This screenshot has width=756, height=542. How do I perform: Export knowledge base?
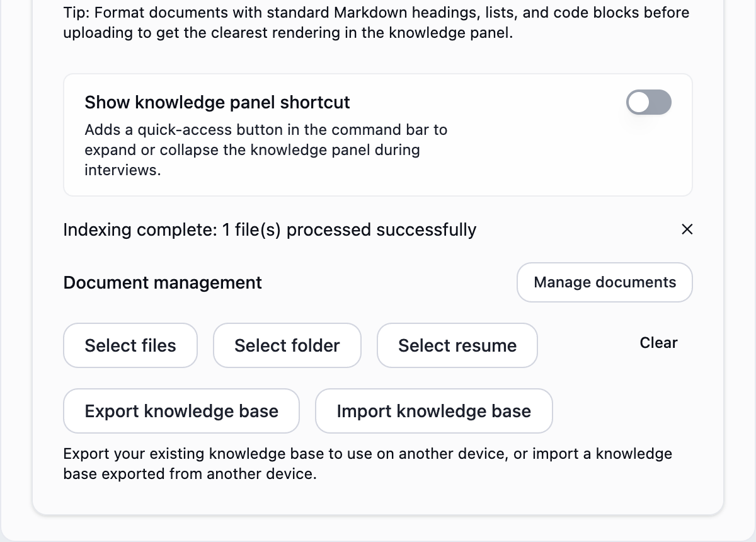(x=181, y=411)
